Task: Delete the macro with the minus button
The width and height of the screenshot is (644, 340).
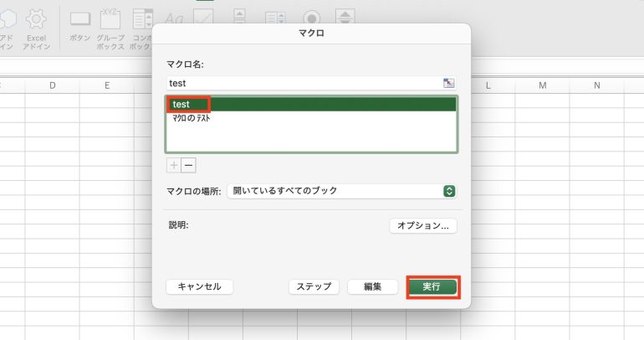Action: 188,165
